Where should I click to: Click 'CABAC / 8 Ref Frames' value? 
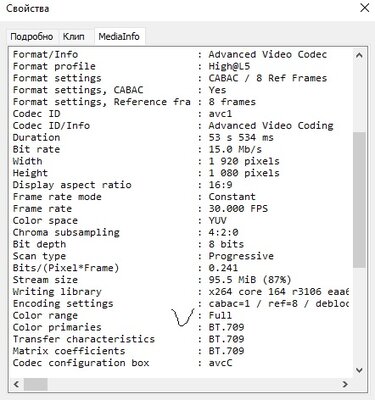tap(268, 78)
